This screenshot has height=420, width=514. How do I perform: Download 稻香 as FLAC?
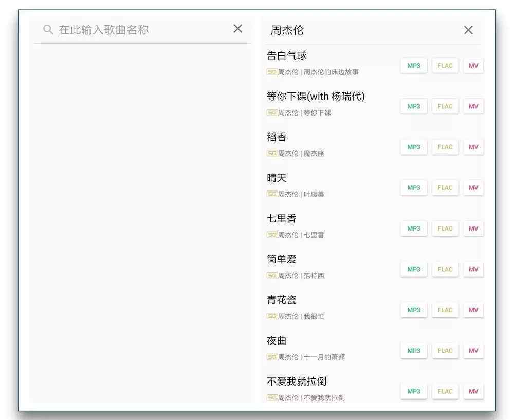[x=445, y=147]
